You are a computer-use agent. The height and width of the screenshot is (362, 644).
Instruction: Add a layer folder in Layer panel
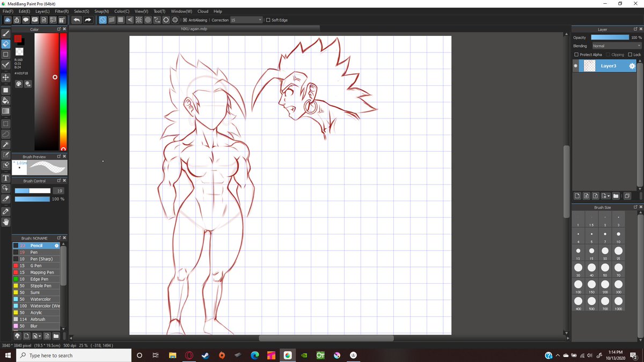click(616, 196)
